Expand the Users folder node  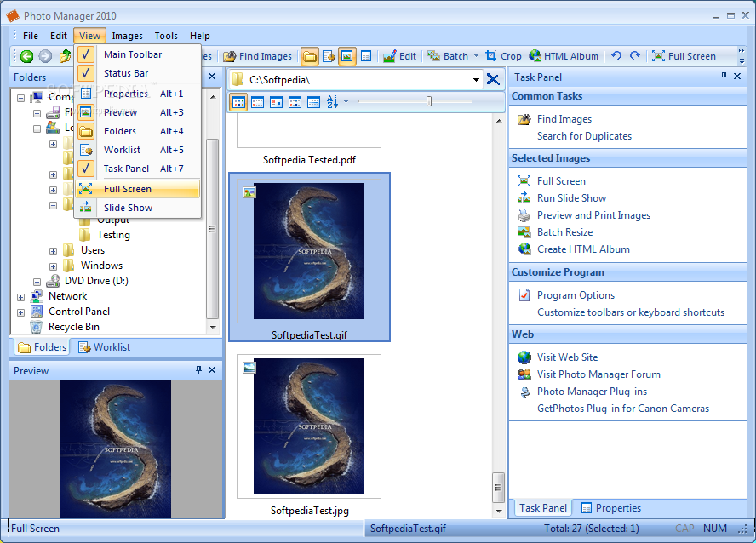[x=53, y=251]
